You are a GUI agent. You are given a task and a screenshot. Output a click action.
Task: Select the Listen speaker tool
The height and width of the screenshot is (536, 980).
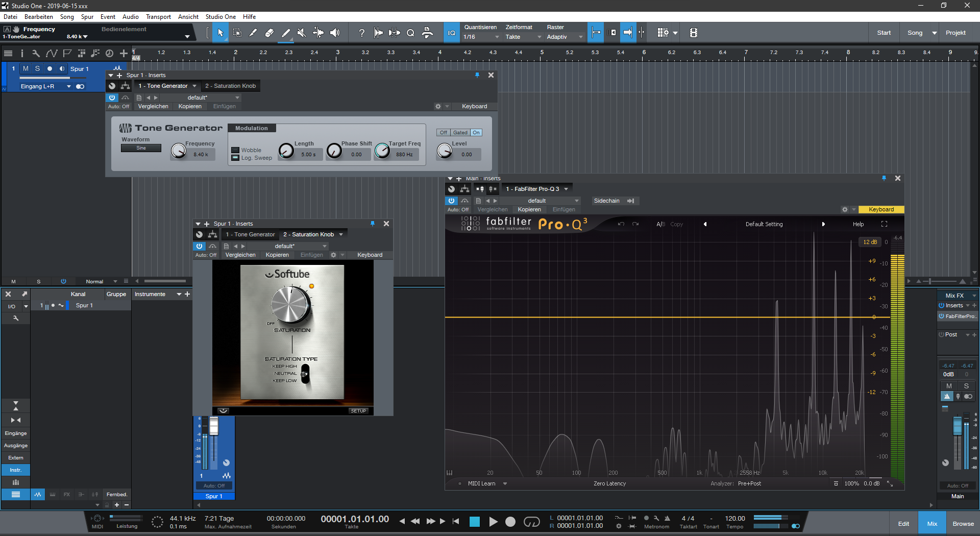point(335,33)
